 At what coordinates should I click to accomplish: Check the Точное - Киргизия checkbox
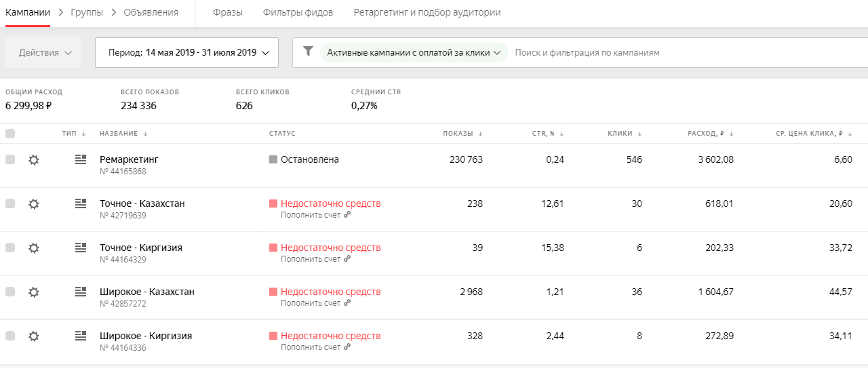pos(10,248)
